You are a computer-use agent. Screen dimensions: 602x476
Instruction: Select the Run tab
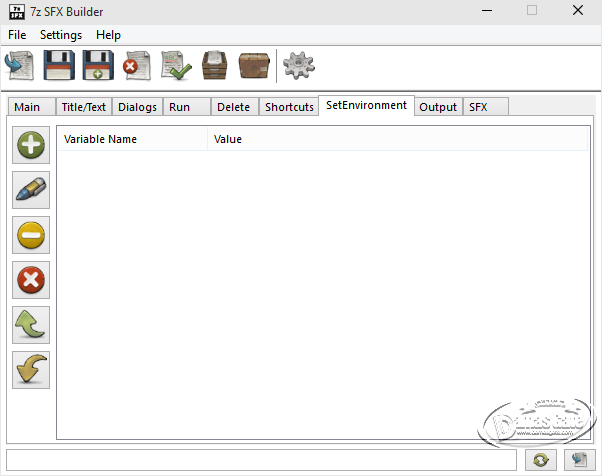point(187,107)
